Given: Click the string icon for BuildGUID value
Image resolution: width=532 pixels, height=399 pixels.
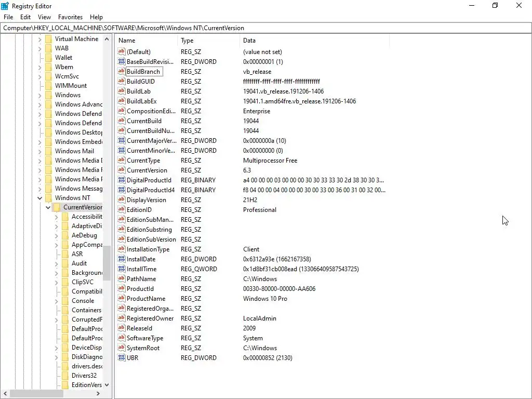Looking at the screenshot, I should click(121, 81).
